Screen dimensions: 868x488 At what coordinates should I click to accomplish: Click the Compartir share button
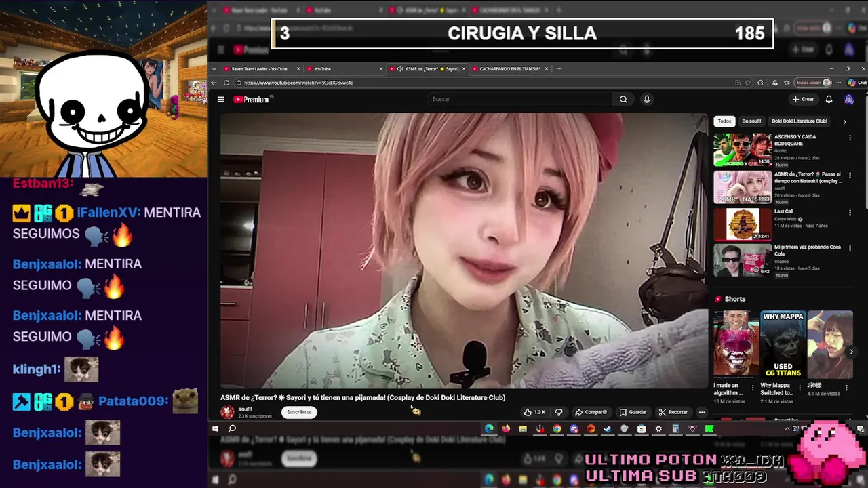coord(591,412)
